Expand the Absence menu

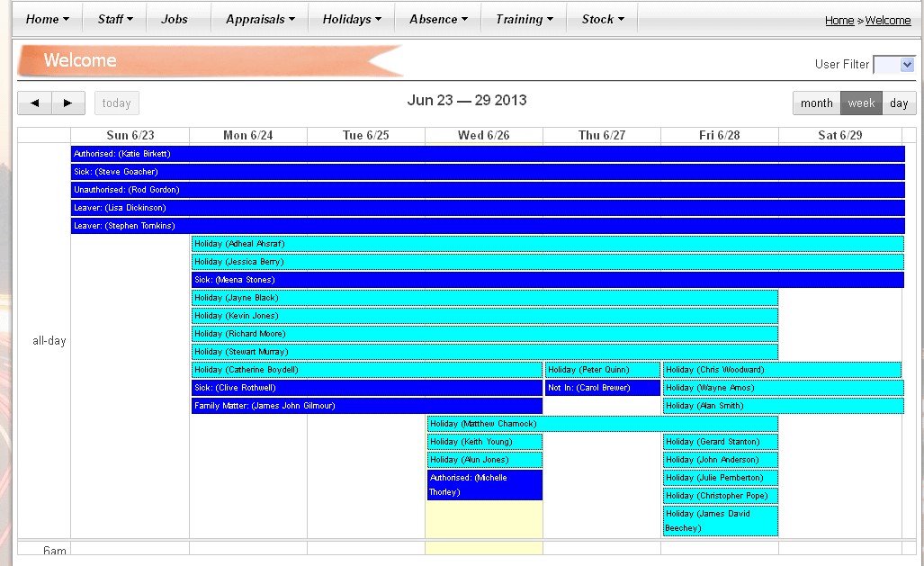click(438, 19)
